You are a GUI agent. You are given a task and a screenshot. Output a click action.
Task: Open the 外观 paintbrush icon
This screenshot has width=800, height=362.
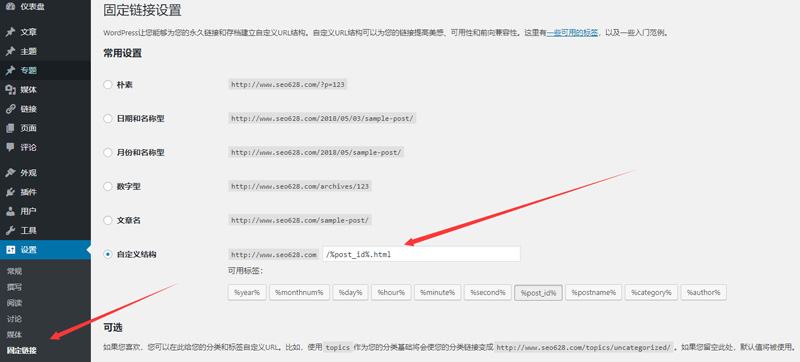pyautogui.click(x=10, y=173)
